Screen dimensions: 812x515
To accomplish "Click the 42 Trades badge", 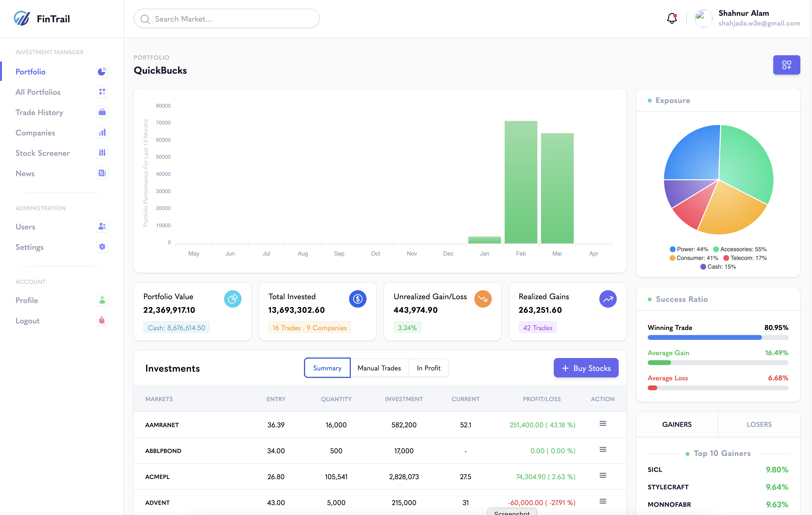I will click(538, 328).
